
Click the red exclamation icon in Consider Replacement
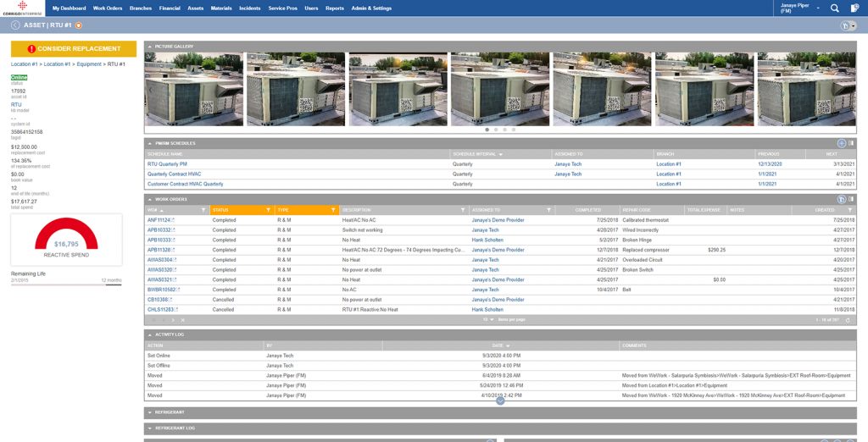tap(31, 48)
